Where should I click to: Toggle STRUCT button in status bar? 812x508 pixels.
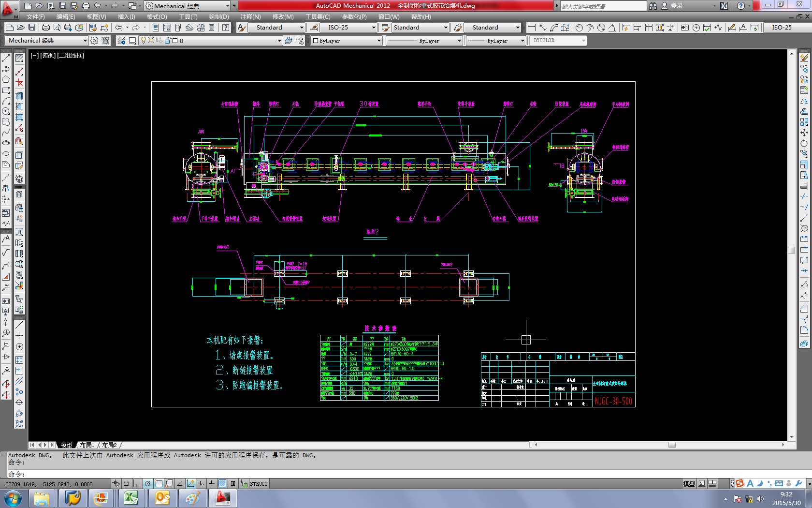point(259,484)
